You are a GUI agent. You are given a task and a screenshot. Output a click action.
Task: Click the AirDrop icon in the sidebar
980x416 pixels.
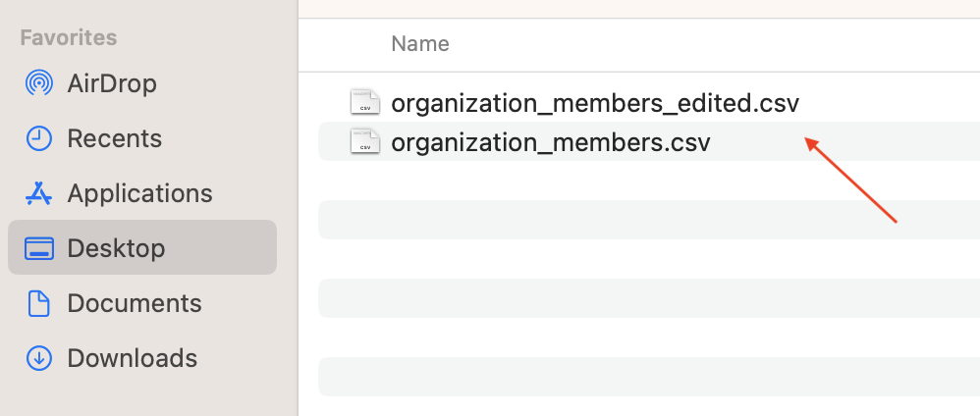pos(39,83)
